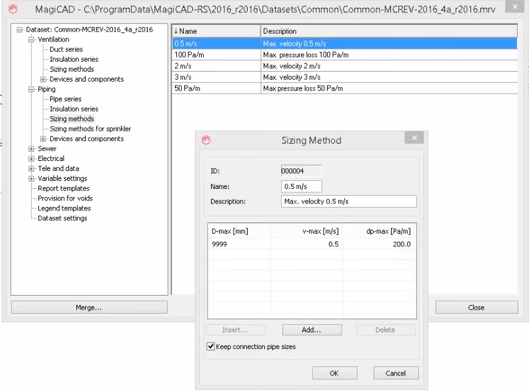Click the Cancel button
Screen dimensions: 529x391
pyautogui.click(x=396, y=373)
